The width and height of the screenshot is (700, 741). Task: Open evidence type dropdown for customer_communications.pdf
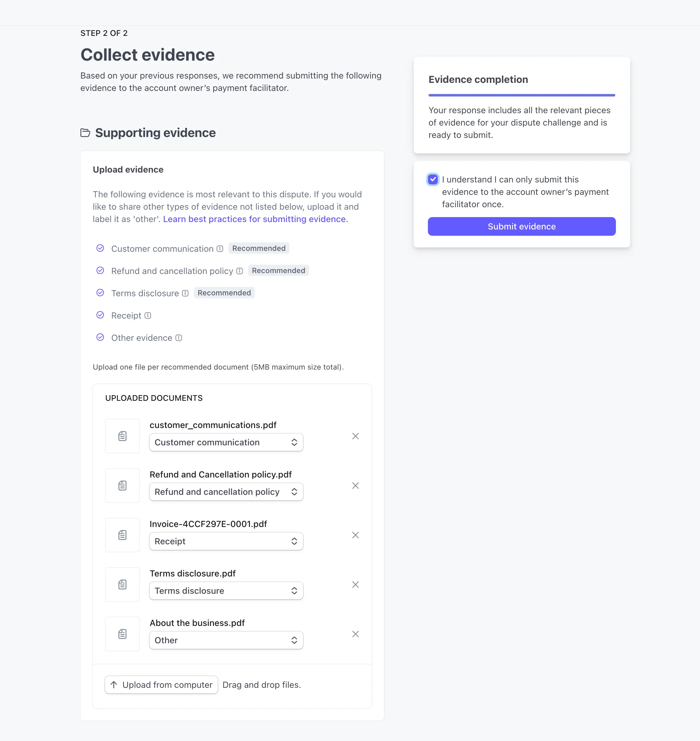tap(226, 442)
